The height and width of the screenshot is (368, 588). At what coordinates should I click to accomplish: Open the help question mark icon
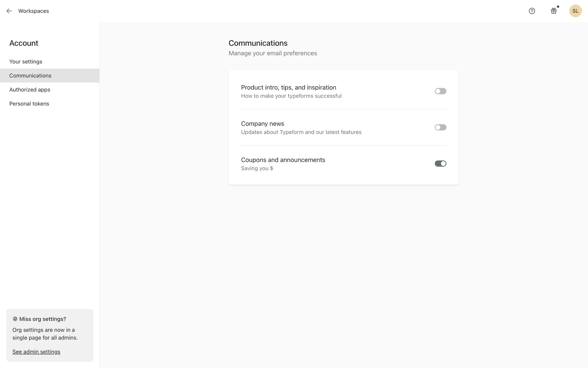532,11
